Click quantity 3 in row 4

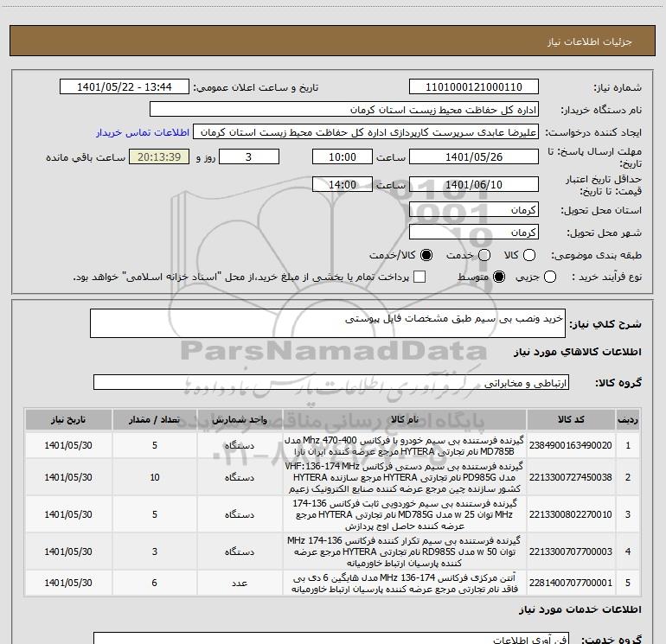click(x=155, y=552)
